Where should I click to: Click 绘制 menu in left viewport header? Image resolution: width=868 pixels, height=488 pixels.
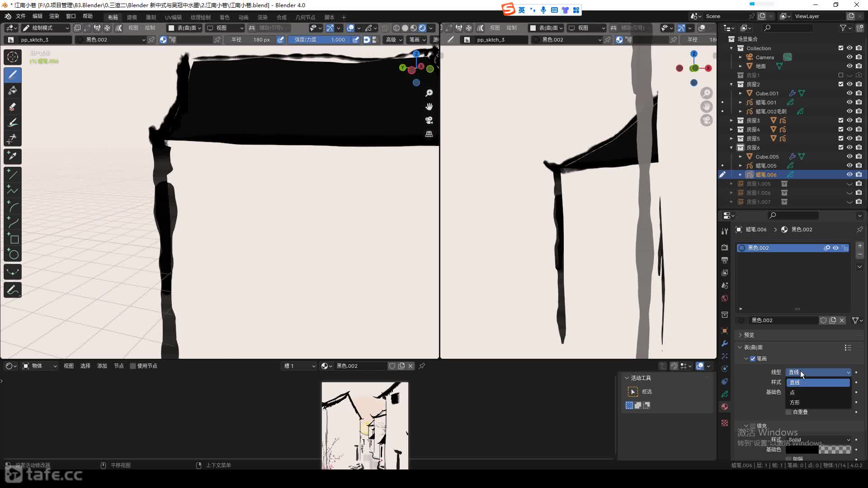(150, 28)
